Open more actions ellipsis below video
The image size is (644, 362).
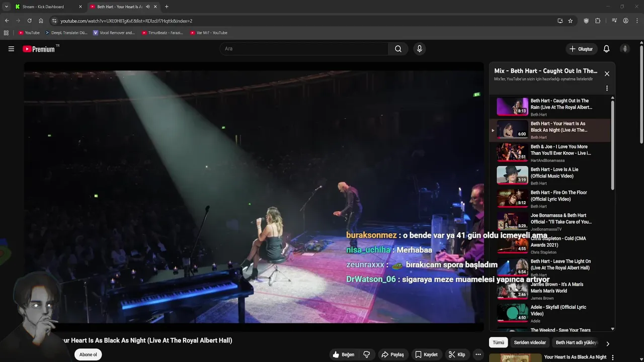click(x=478, y=354)
